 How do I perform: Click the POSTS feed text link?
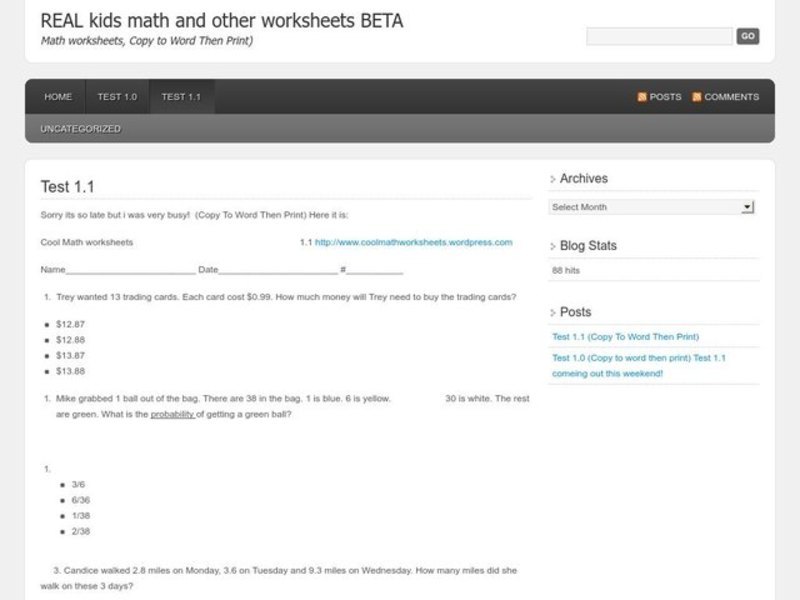(665, 96)
